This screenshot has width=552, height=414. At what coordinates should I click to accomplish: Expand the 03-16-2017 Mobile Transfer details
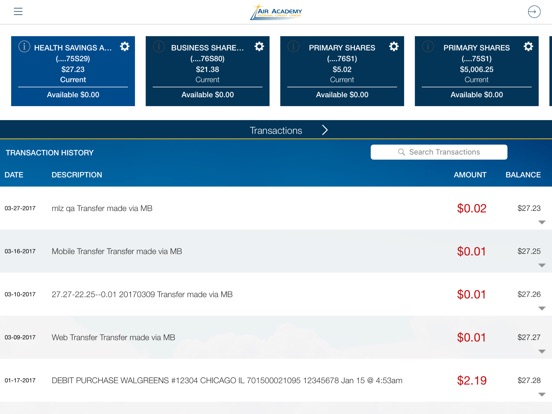pyautogui.click(x=542, y=265)
